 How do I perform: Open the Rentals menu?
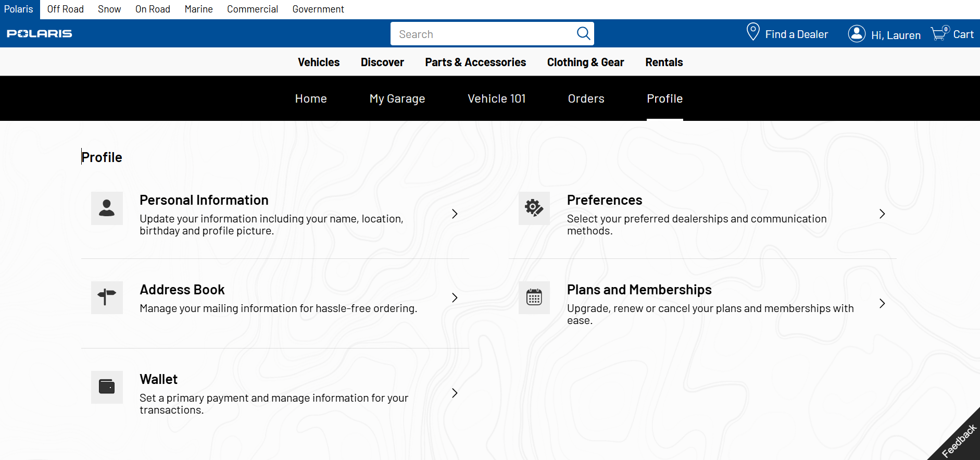coord(664,62)
